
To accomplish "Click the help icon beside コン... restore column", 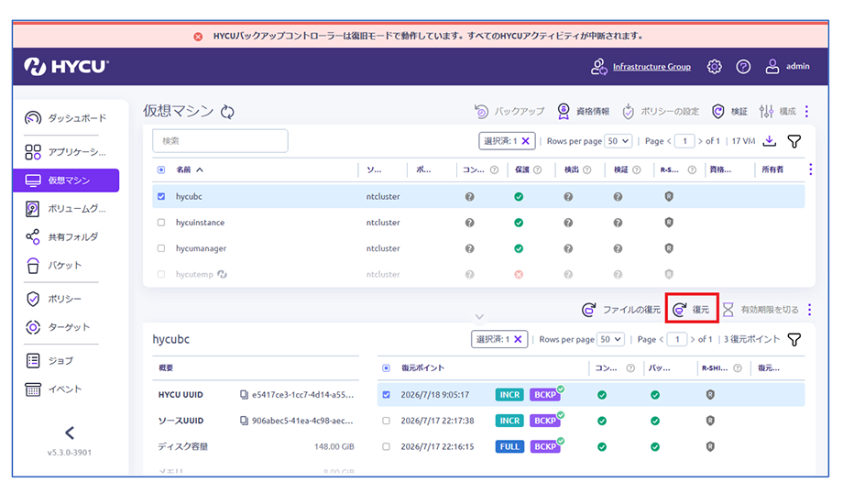I will coord(630,367).
